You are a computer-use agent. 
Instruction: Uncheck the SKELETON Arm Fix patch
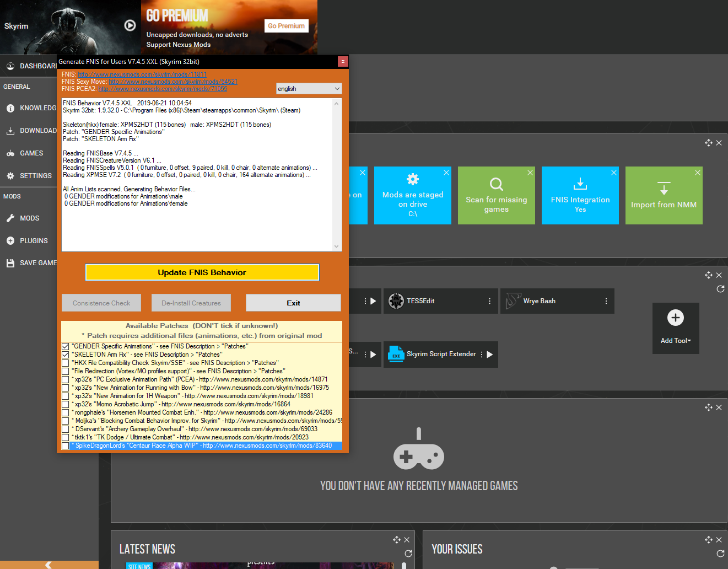pos(66,355)
